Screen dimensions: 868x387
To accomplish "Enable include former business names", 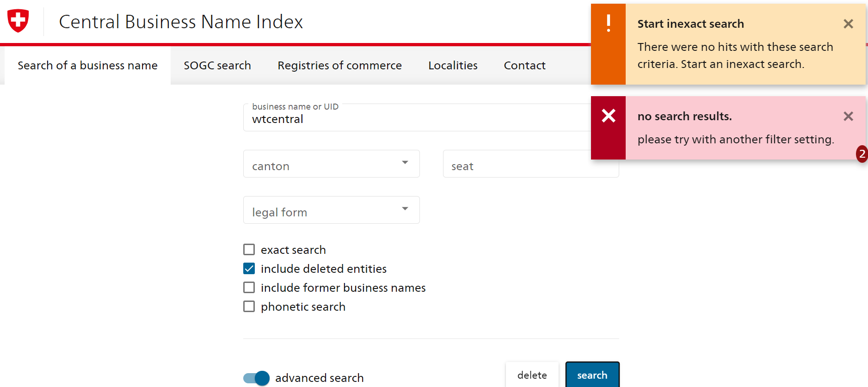I will [249, 288].
